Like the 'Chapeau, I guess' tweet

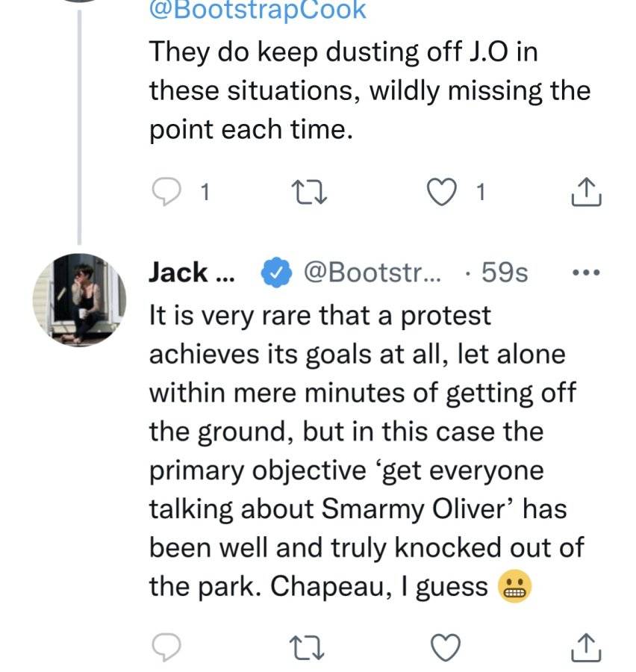446,647
